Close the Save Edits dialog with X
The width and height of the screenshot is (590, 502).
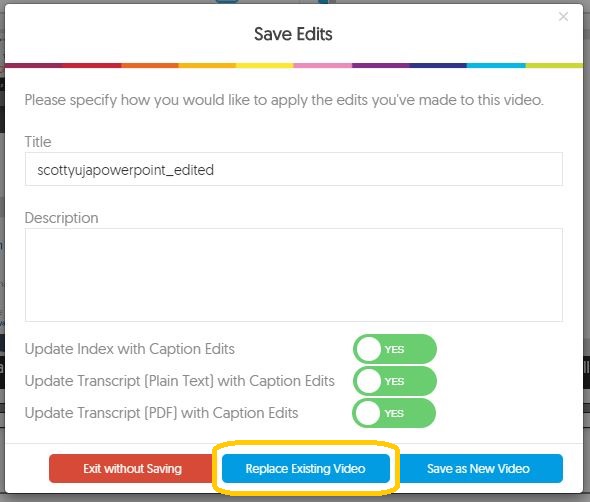(x=563, y=17)
